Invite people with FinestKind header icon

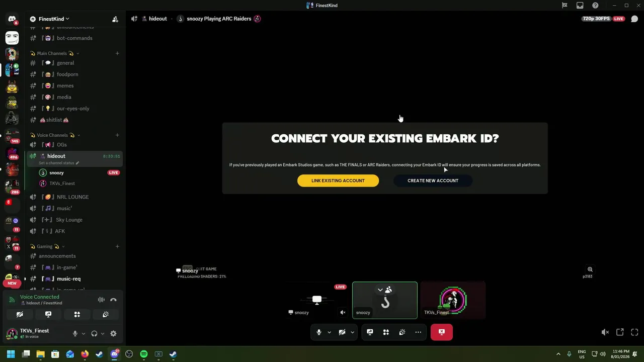(x=115, y=19)
